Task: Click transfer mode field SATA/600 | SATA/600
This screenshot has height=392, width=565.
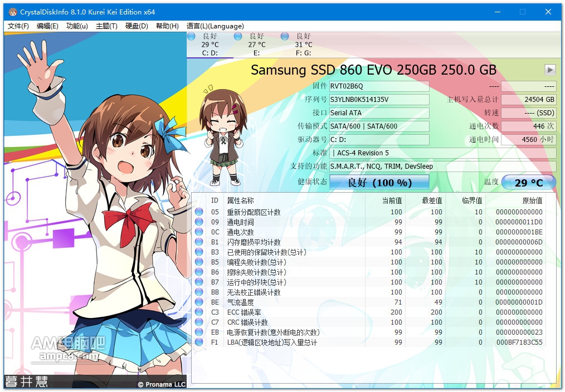Action: click(379, 126)
